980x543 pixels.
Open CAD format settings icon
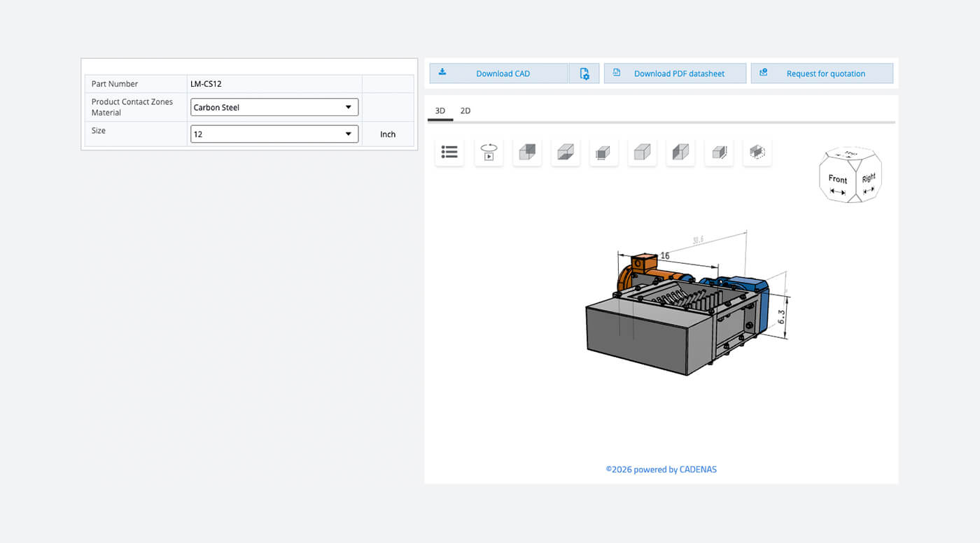[584, 73]
